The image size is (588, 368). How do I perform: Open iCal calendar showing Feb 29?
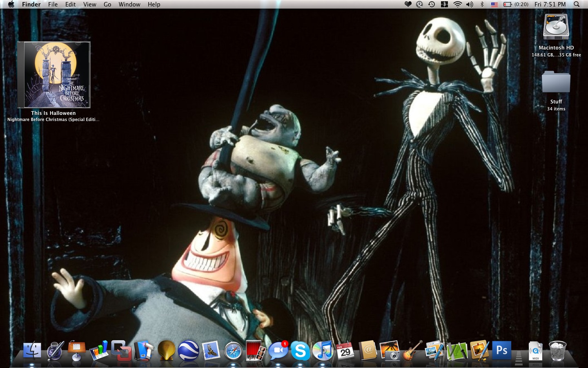[x=345, y=351]
